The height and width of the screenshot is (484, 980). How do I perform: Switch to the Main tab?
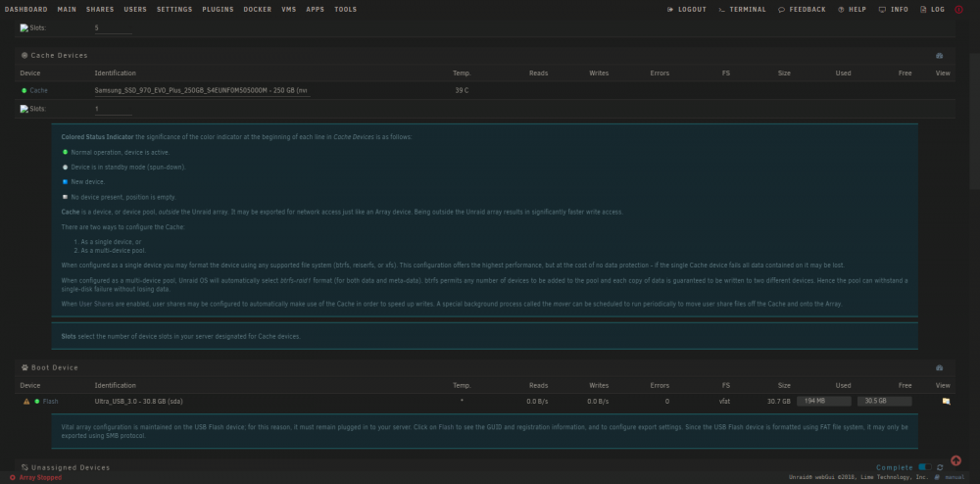[67, 10]
